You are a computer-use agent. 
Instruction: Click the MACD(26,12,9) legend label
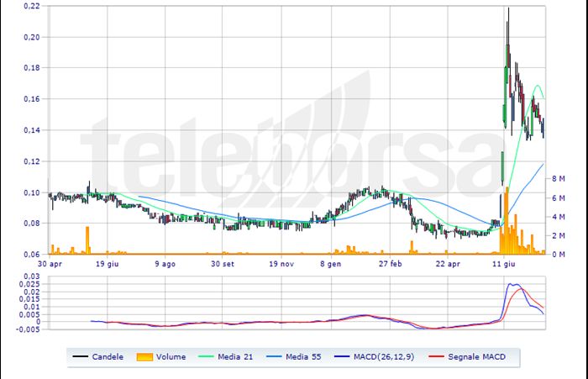(384, 357)
